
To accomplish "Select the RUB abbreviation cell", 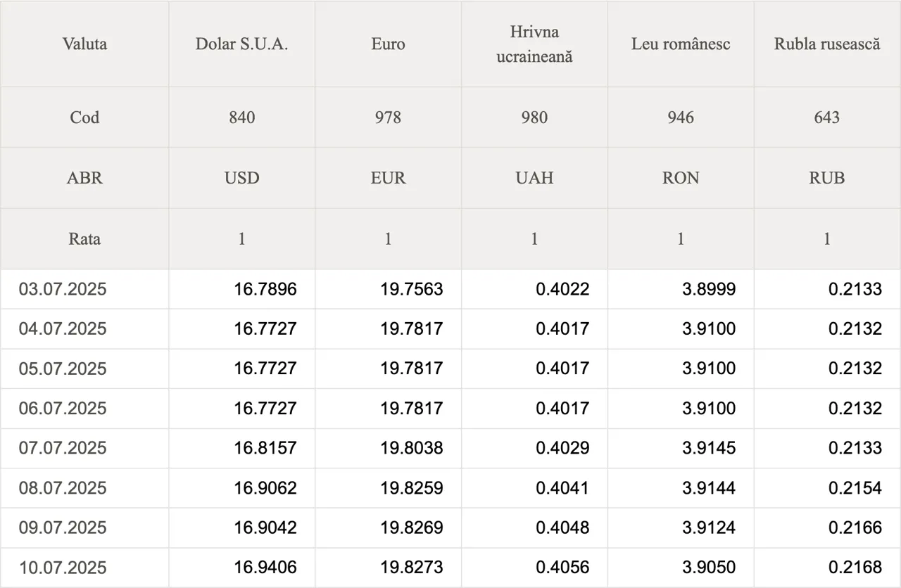I will pos(827,178).
